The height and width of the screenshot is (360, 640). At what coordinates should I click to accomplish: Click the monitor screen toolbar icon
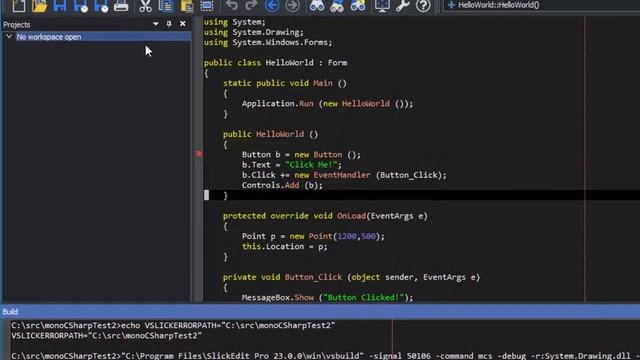(x=382, y=6)
